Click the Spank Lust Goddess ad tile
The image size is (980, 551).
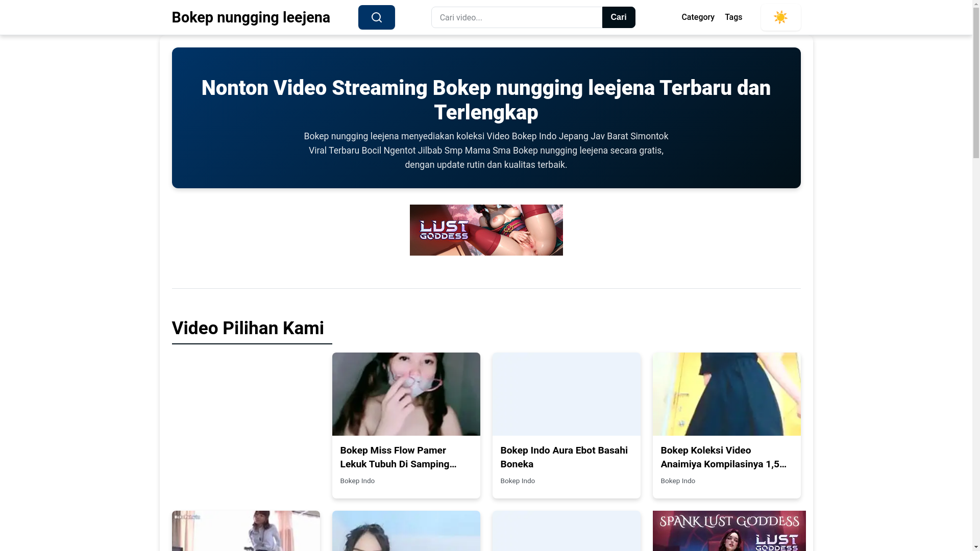click(x=729, y=531)
